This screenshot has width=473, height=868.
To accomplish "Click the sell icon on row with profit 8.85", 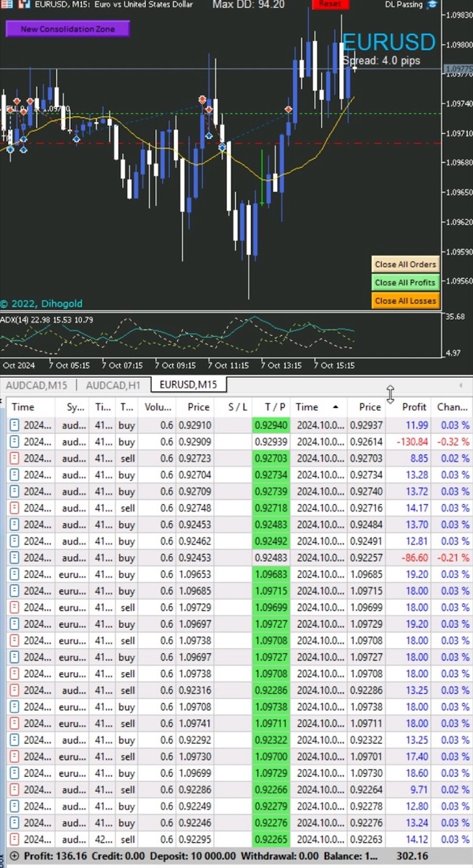I will pyautogui.click(x=15, y=459).
